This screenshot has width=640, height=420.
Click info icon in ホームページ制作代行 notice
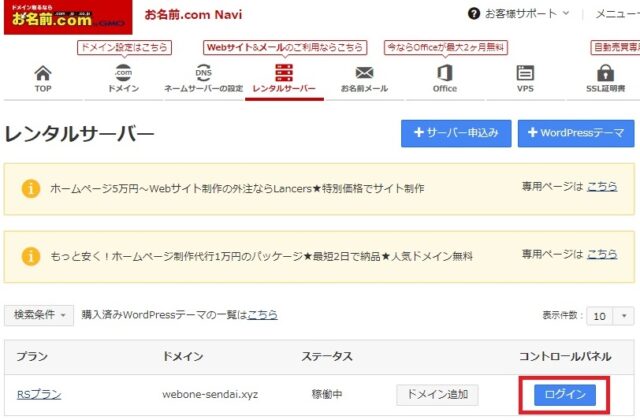point(31,256)
